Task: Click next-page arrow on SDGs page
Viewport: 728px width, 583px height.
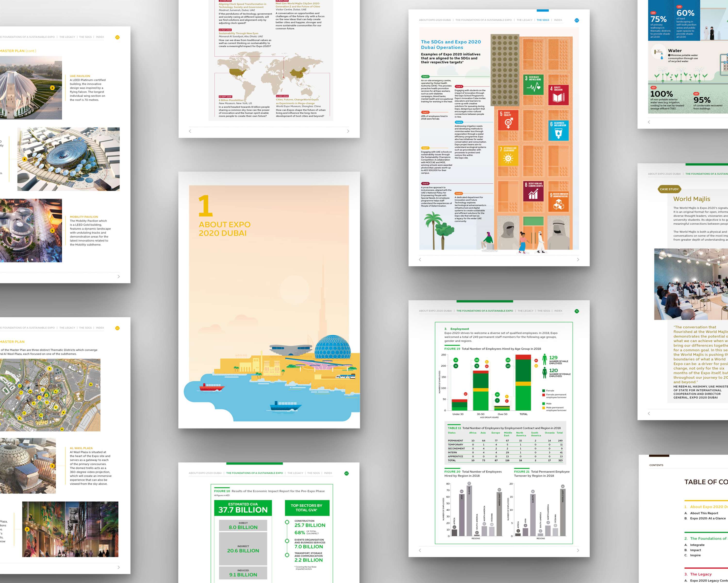Action: tap(578, 259)
